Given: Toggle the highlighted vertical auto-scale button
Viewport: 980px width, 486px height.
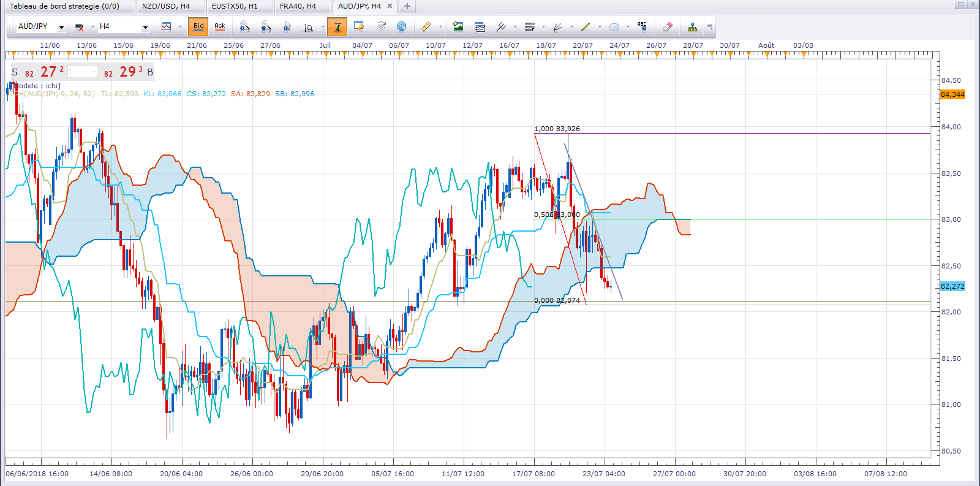Looking at the screenshot, I should click(337, 26).
